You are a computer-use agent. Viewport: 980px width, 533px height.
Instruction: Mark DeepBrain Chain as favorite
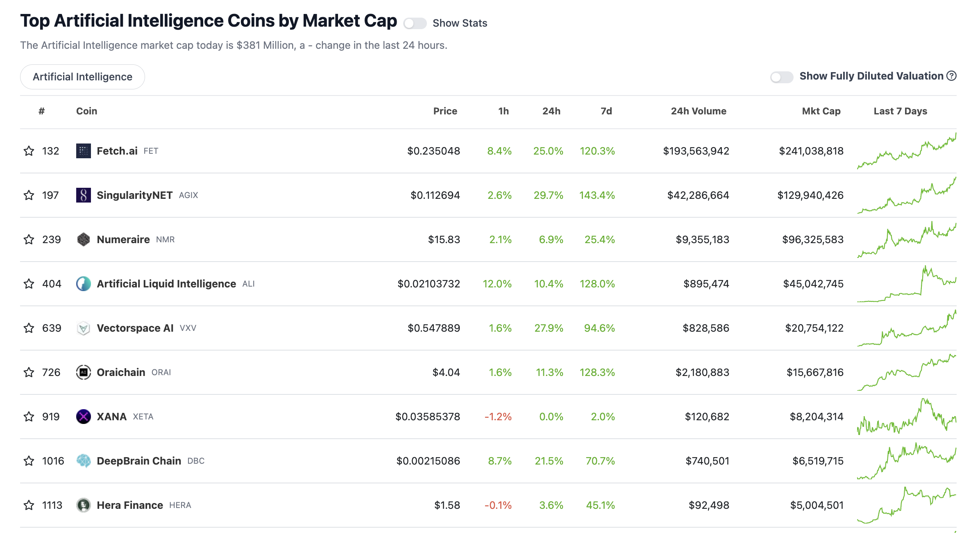click(29, 461)
